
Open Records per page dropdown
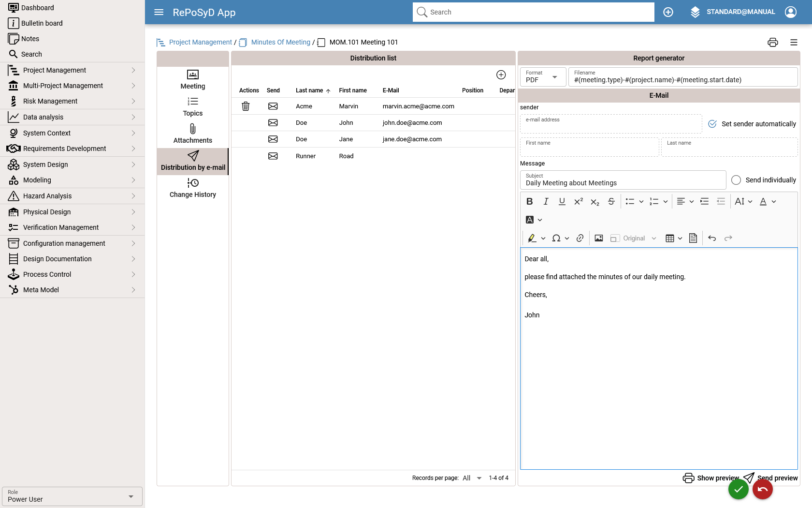coord(472,478)
